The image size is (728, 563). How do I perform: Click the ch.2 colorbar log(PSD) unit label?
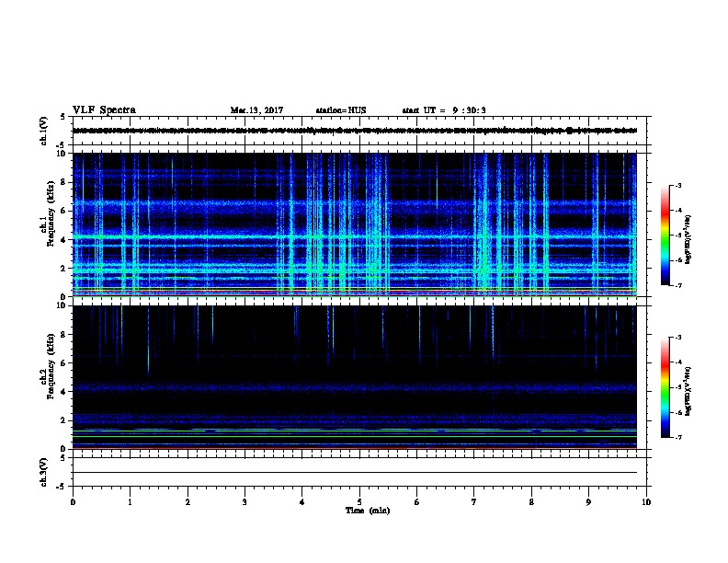pyautogui.click(x=688, y=391)
